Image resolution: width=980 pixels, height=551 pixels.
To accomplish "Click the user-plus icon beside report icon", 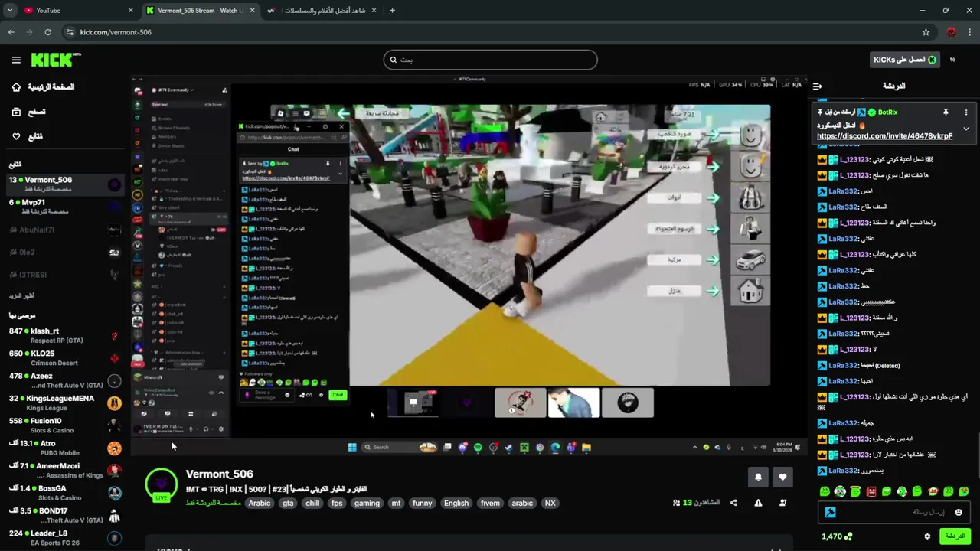I will click(782, 503).
